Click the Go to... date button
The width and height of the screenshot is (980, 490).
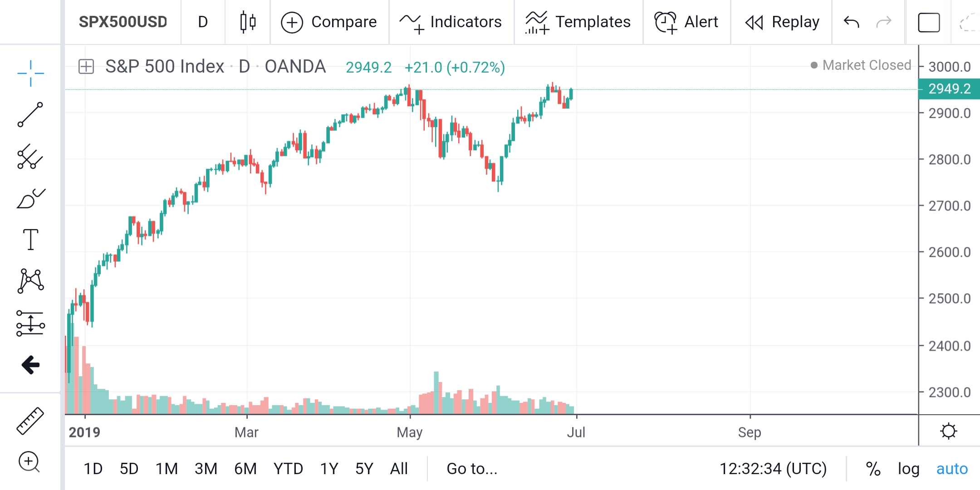[x=472, y=469]
